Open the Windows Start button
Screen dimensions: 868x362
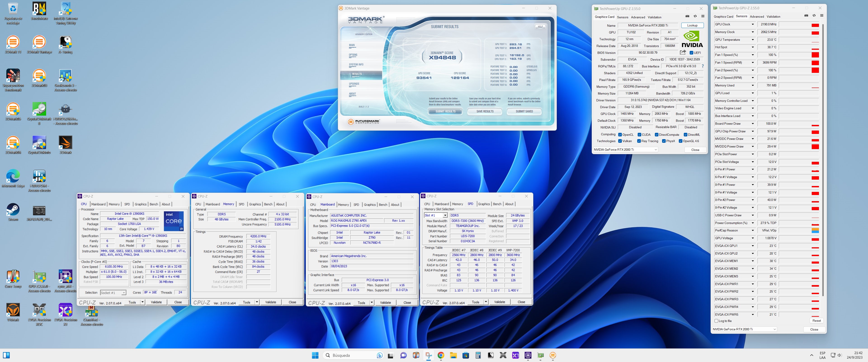(315, 355)
